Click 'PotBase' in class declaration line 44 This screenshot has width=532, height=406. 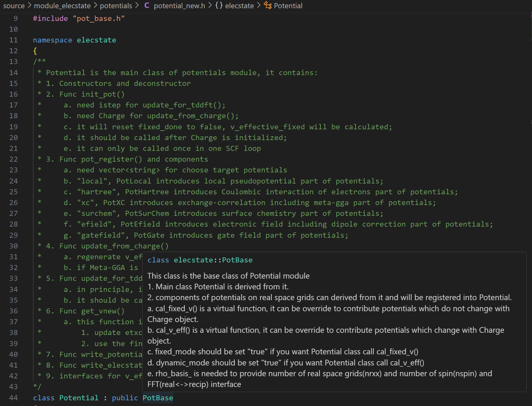[x=158, y=398]
